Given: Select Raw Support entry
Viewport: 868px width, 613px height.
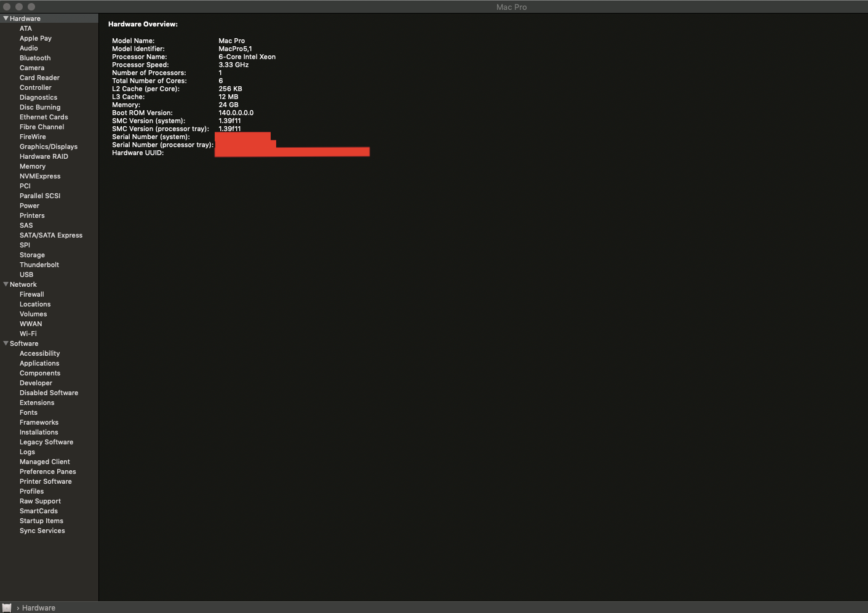Looking at the screenshot, I should click(x=40, y=501).
